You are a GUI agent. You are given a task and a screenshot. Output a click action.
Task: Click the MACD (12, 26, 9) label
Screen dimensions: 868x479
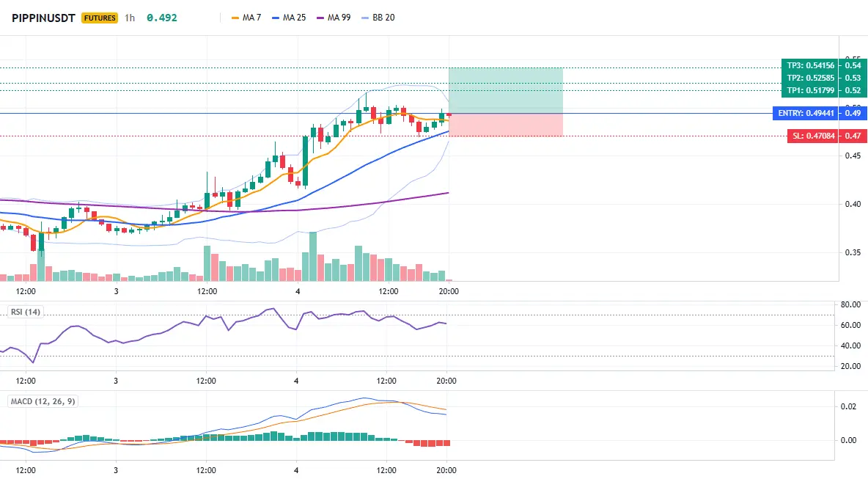click(43, 401)
